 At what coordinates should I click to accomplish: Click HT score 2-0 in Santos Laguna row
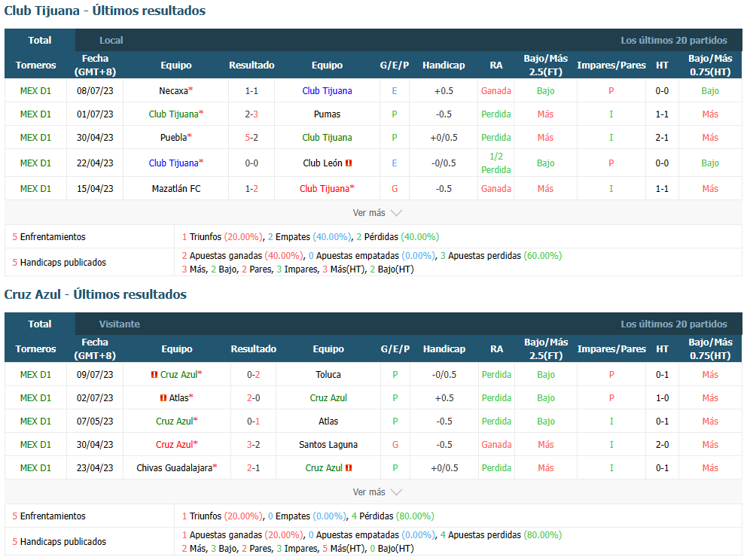click(662, 445)
